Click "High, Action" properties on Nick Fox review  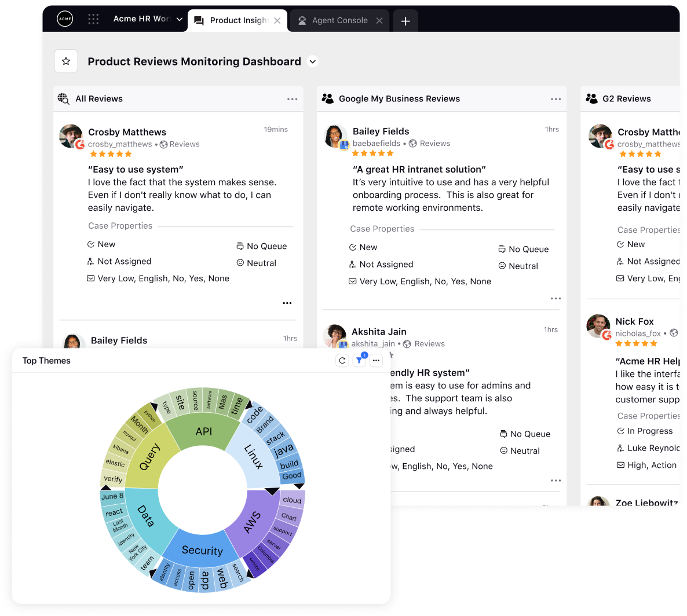click(646, 465)
